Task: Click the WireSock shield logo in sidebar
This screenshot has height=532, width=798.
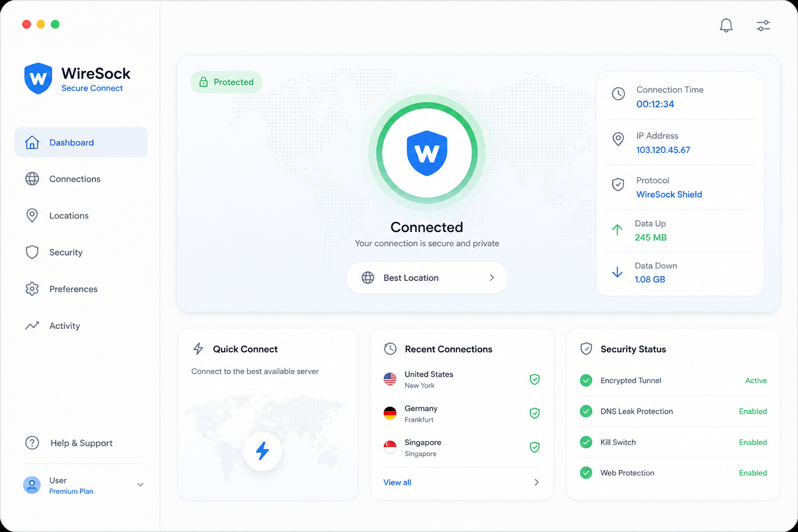Action: pos(38,78)
